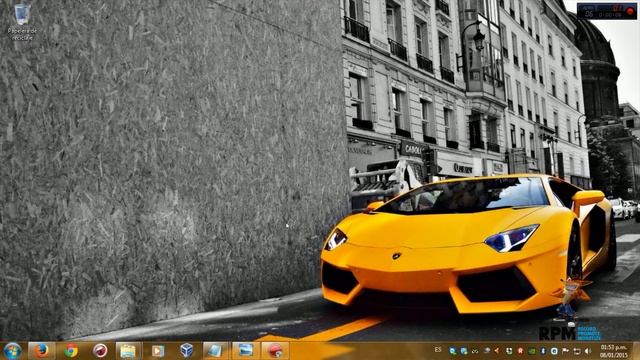Click the red record button overlay
This screenshot has width=640, height=360.
(631, 12)
